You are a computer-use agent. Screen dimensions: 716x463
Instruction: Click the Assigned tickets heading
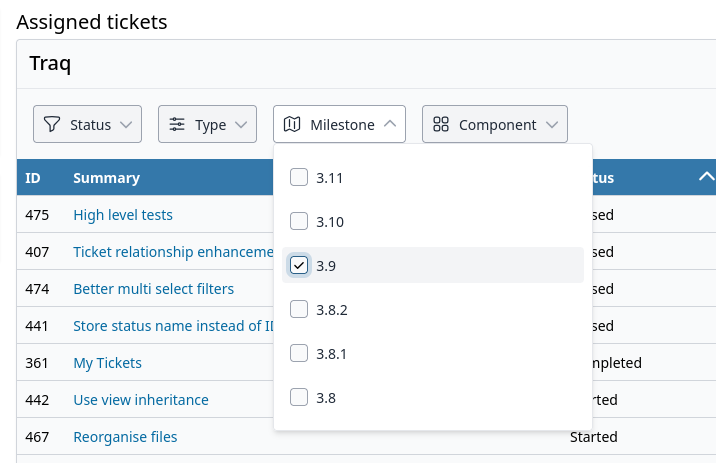pos(92,22)
